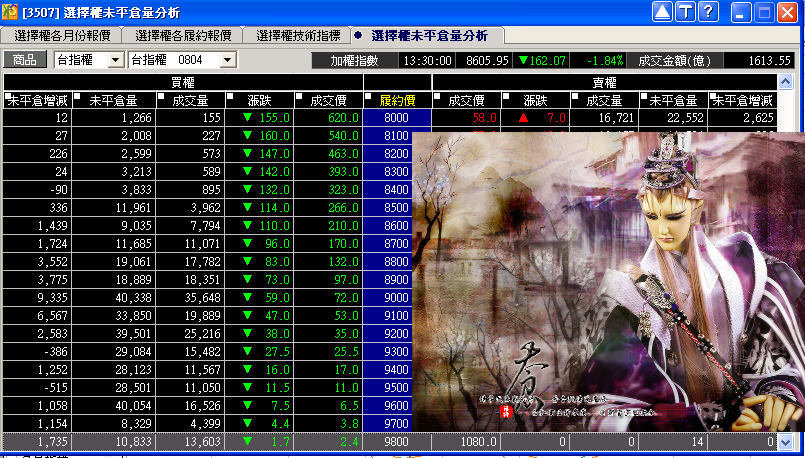Image resolution: width=805 pixels, height=458 pixels.
Task: Open the 選擇權技術指標 tab
Action: 296,35
